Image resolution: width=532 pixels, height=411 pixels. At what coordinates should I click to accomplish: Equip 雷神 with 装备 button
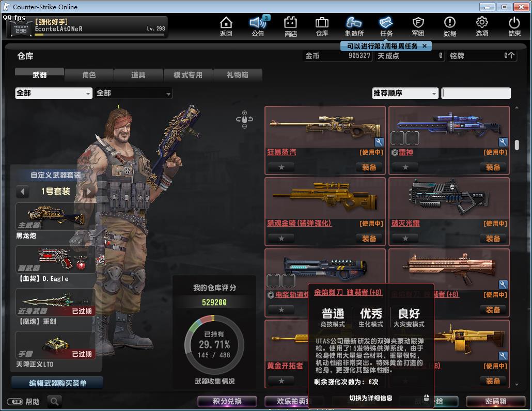click(493, 167)
